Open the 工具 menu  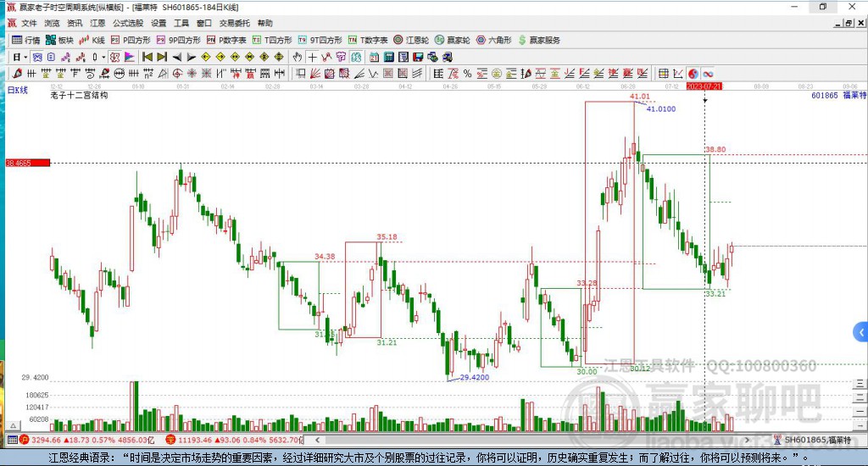point(181,23)
